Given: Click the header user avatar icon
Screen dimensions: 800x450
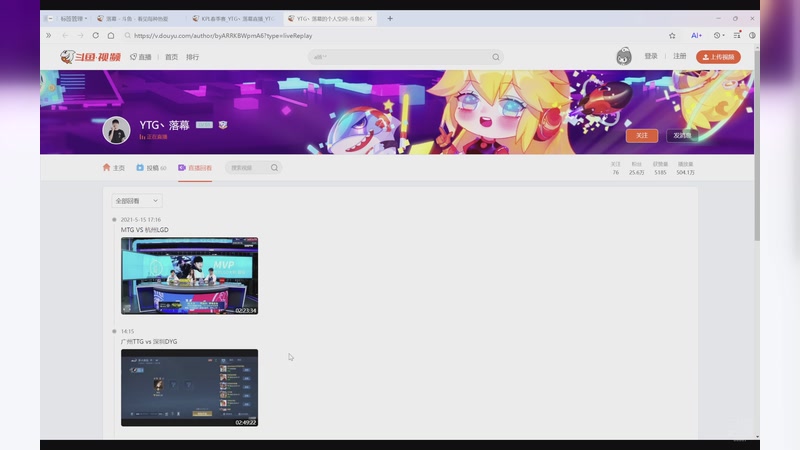Looking at the screenshot, I should coord(623,56).
